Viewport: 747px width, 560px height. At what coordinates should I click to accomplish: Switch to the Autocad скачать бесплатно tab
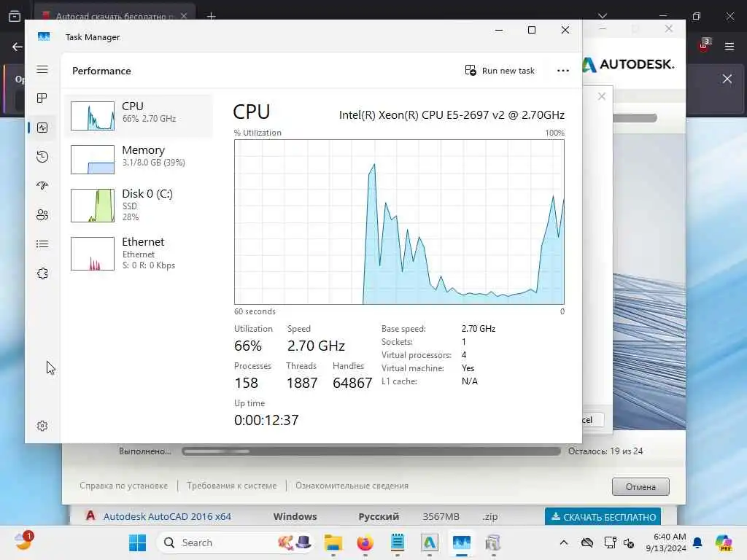coord(115,16)
